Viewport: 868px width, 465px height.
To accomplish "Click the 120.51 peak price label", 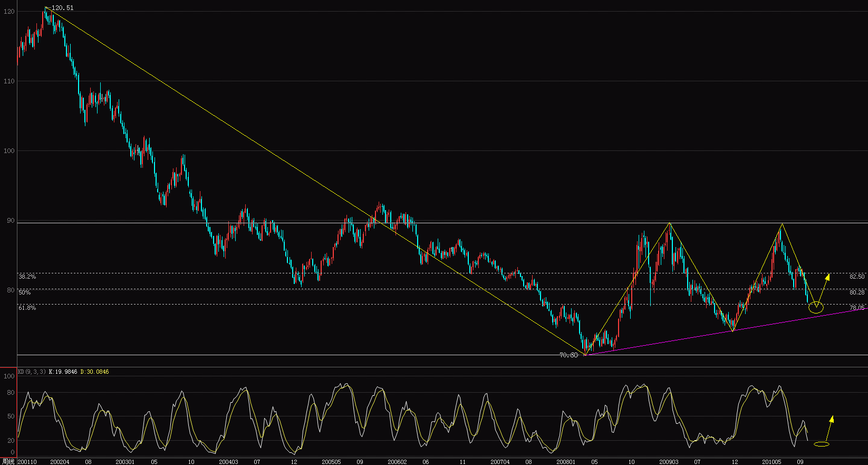I will 63,8.
